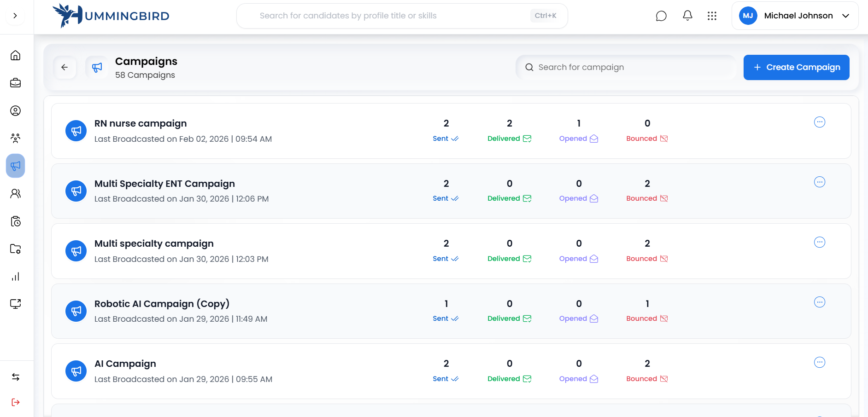Open the briefcase jobs icon in sidebar
This screenshot has height=417, width=868.
pos(15,83)
